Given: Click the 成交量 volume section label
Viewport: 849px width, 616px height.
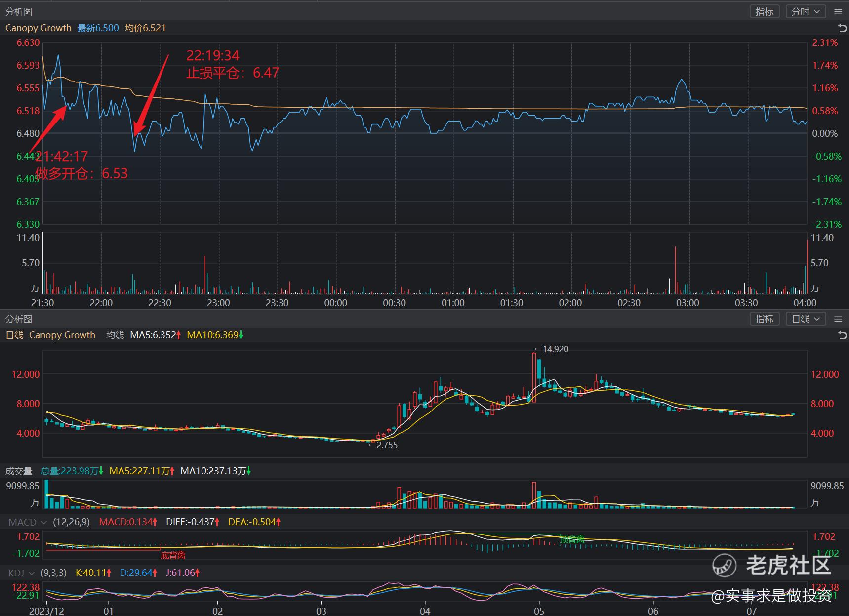Looking at the screenshot, I should (x=19, y=471).
